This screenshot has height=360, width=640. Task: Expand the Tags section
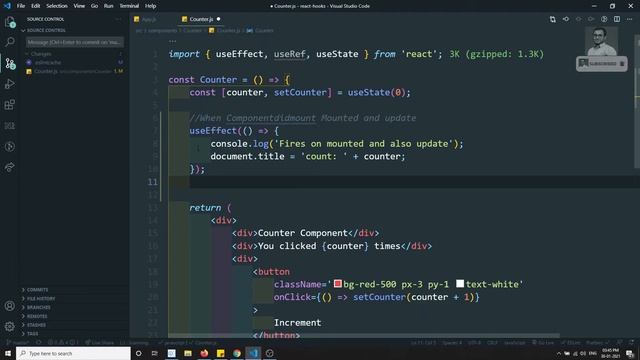[33, 334]
